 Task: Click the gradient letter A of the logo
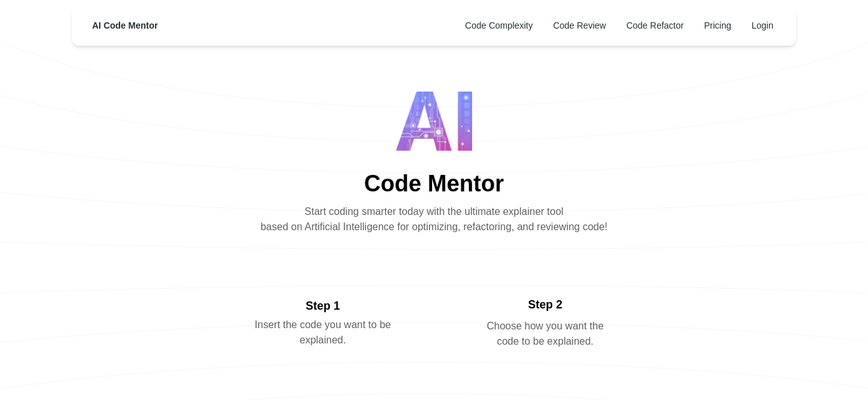424,121
